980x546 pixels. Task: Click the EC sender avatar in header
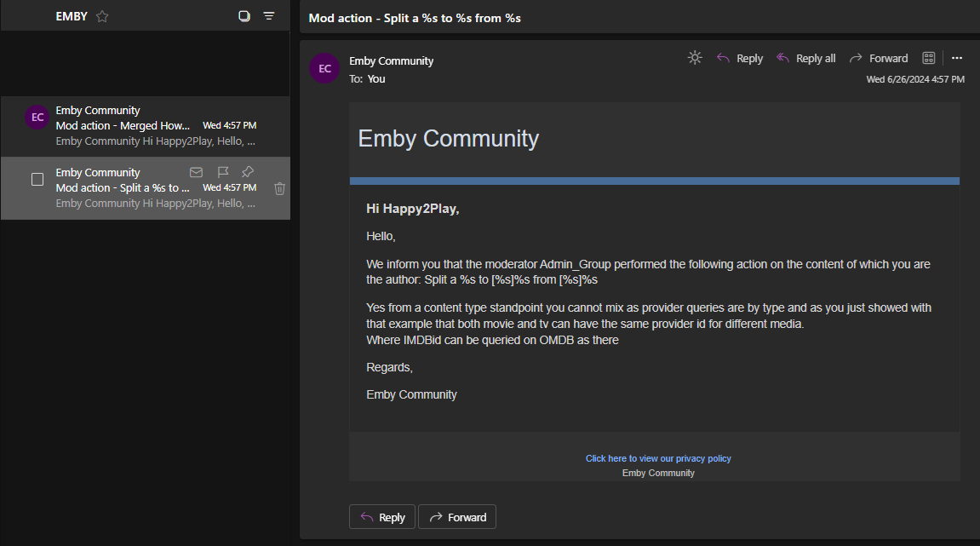pos(324,69)
